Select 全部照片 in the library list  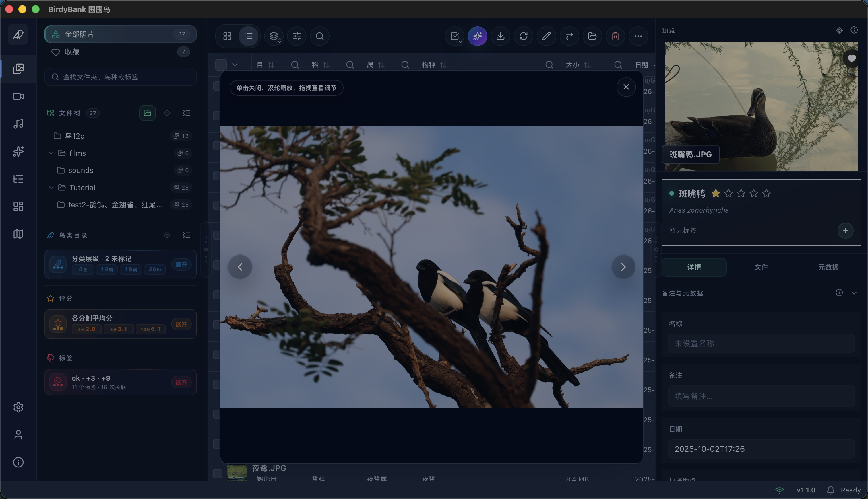click(120, 34)
